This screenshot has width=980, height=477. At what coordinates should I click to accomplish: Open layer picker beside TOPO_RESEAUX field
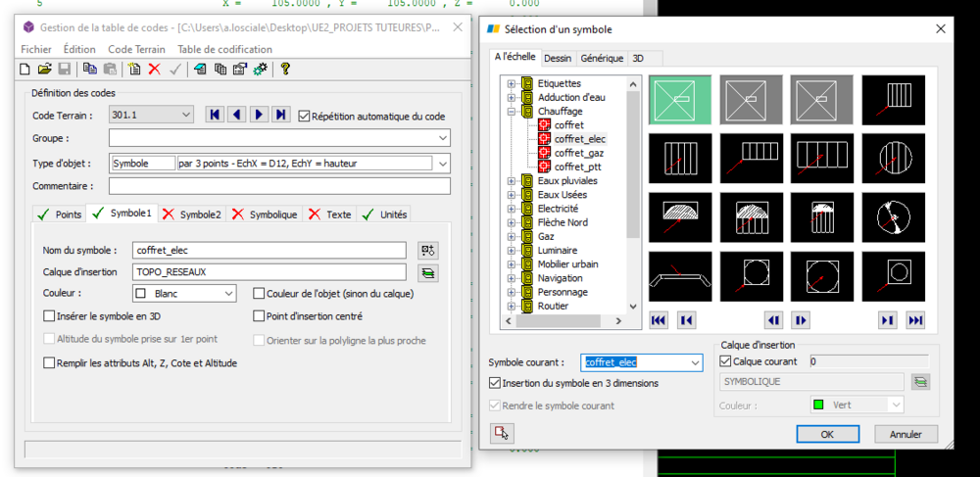428,272
